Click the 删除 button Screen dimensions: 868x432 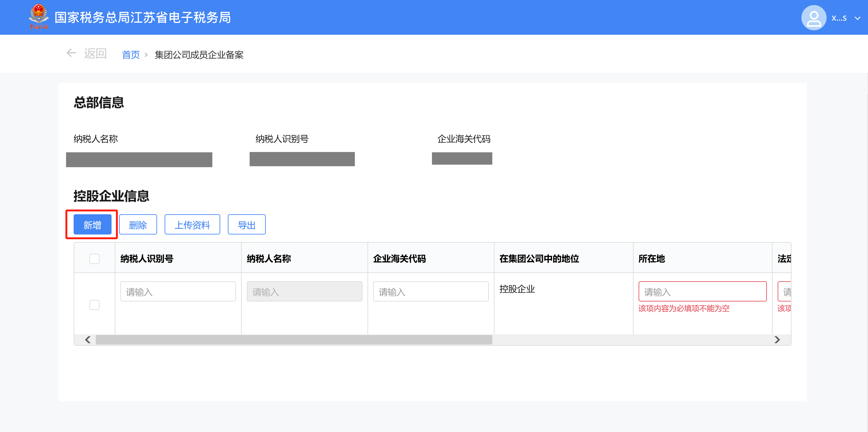[138, 225]
